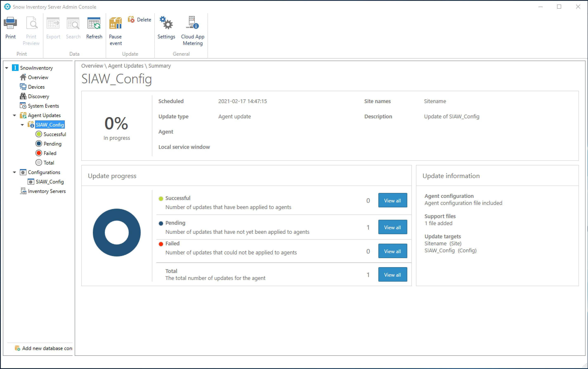Select the Agent Updates package icon
588x369 pixels.
coord(23,115)
